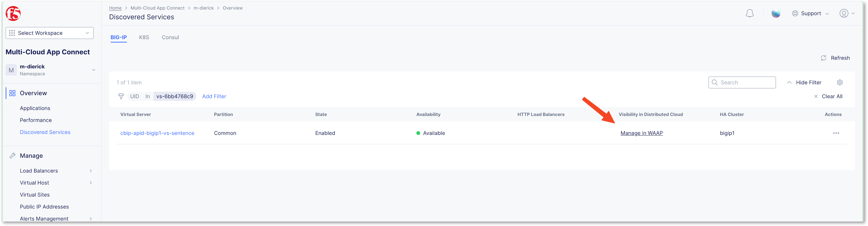Screen dimensions: 868x226
Task: Switch to the BIG-IP tab
Action: coord(119,37)
